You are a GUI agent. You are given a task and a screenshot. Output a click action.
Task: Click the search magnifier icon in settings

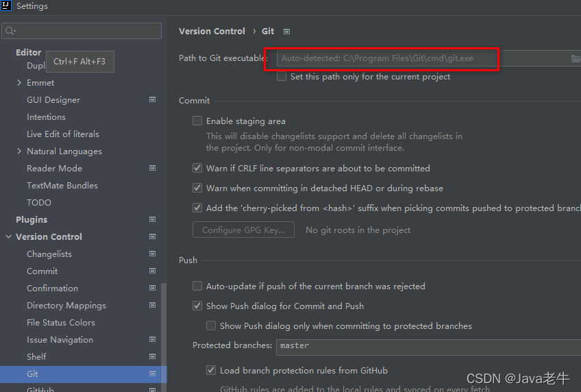point(10,31)
